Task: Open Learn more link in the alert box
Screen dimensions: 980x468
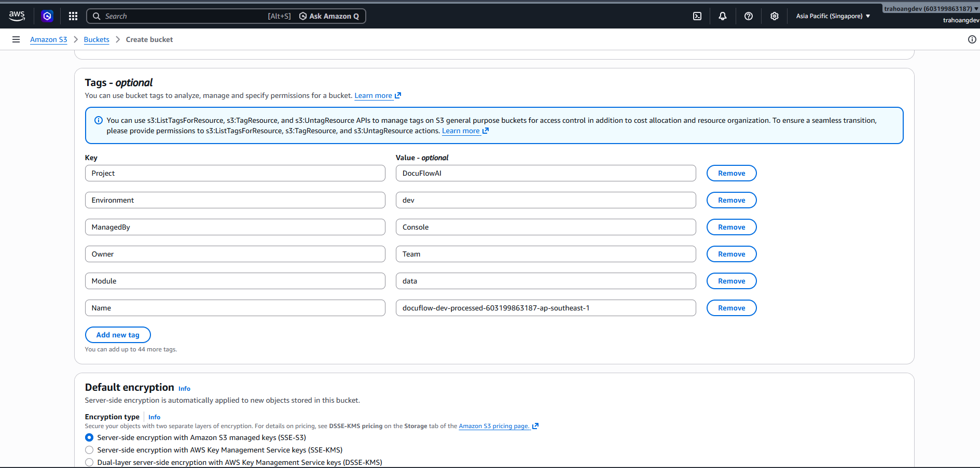Action: 465,131
